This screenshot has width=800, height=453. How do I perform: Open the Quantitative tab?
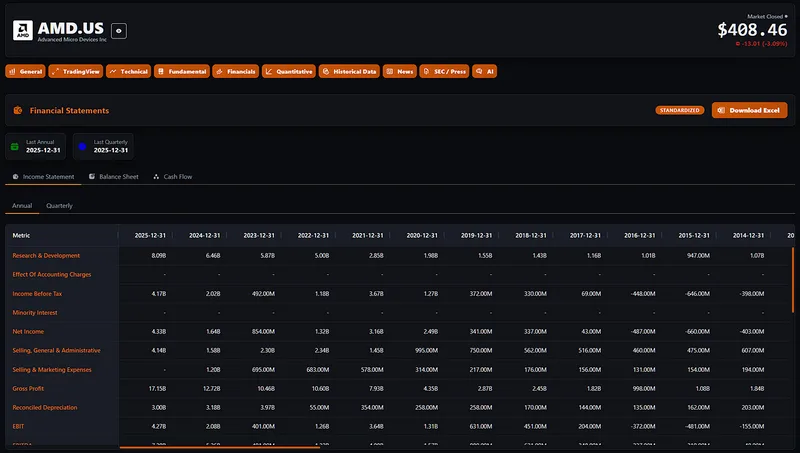289,71
